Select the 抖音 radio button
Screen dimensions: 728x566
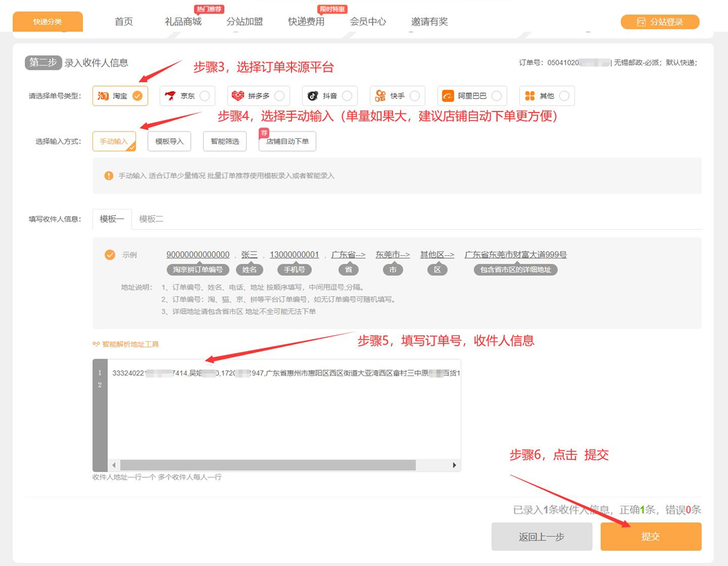click(x=347, y=96)
